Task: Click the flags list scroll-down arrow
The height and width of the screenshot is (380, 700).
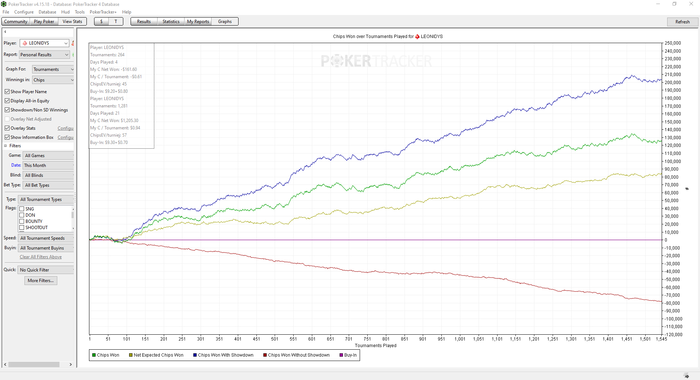Action: 73,228
